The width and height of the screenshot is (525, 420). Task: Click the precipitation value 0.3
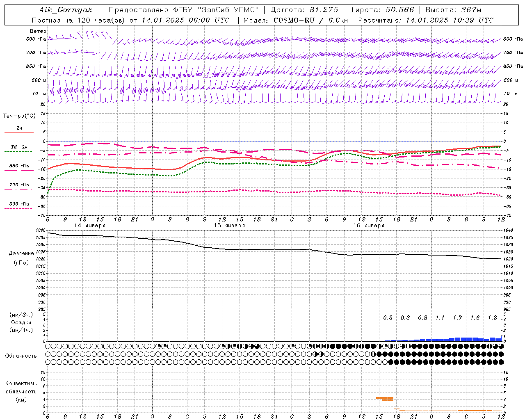click(405, 317)
